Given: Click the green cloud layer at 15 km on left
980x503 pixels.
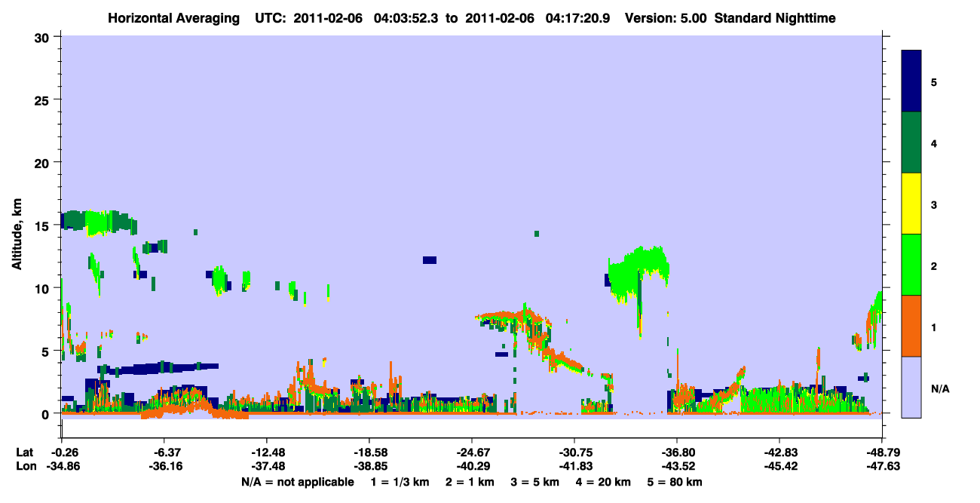Looking at the screenshot, I should (x=100, y=222).
